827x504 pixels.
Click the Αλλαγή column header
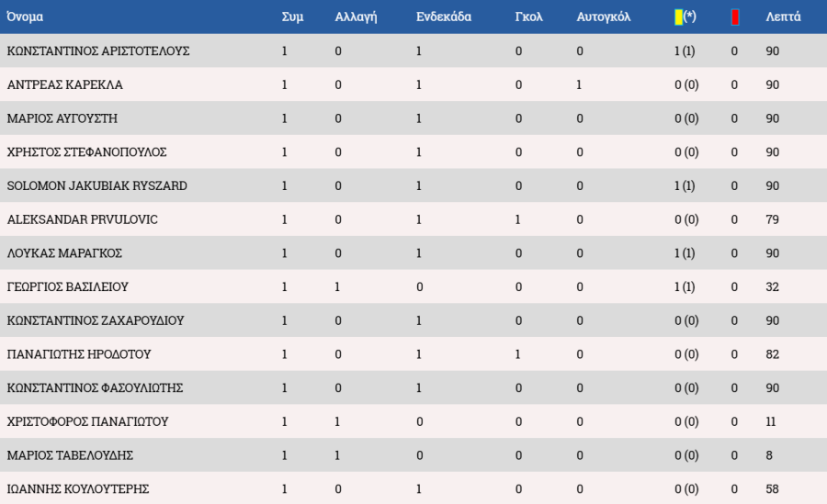[x=356, y=17]
